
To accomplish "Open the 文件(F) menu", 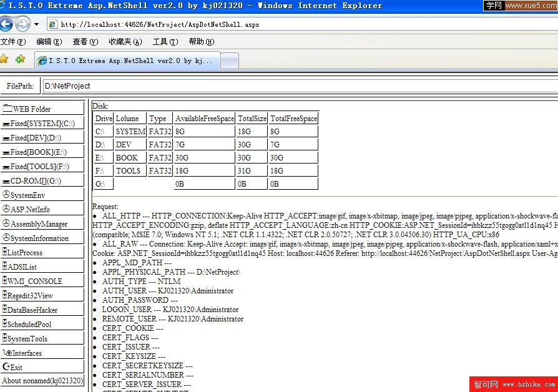I will point(13,42).
